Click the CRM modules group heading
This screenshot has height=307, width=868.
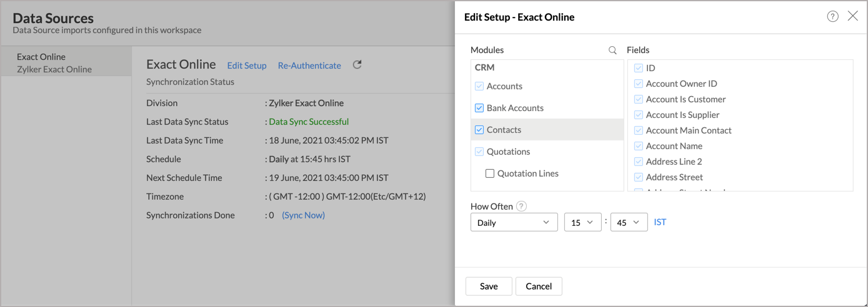pos(485,67)
